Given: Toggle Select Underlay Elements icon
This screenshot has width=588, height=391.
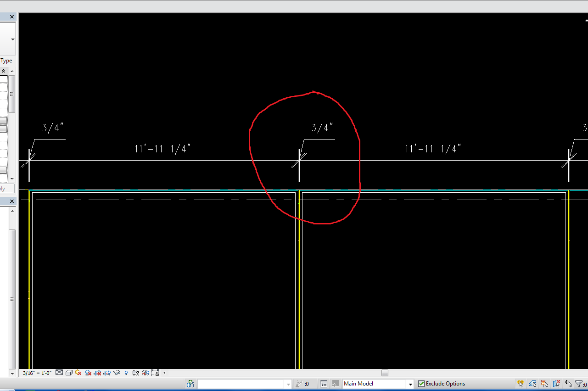Looking at the screenshot, I should pyautogui.click(x=532, y=384).
